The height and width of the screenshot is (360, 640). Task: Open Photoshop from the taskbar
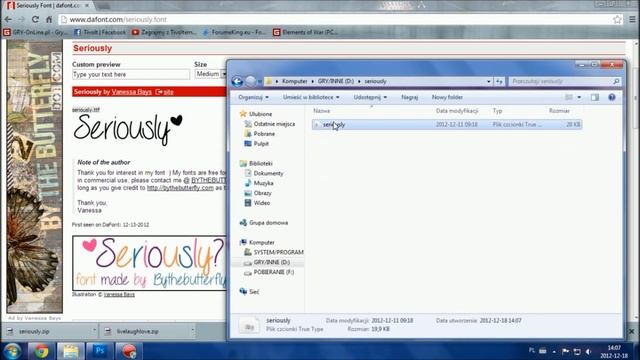point(100,351)
